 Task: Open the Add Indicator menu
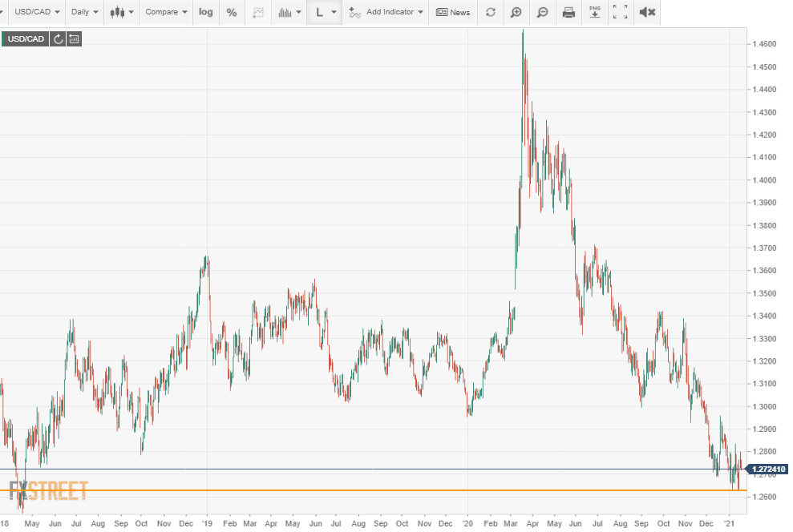386,12
